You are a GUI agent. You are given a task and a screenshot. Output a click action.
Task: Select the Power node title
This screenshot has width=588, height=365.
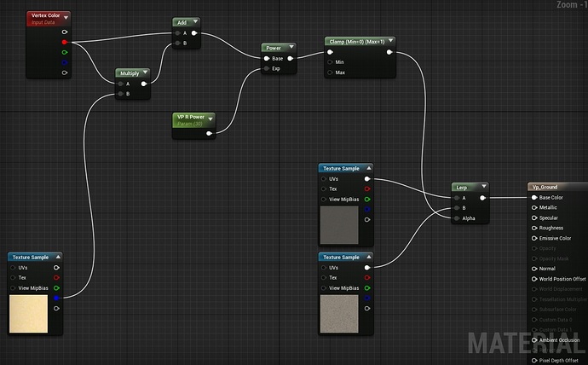(x=274, y=48)
